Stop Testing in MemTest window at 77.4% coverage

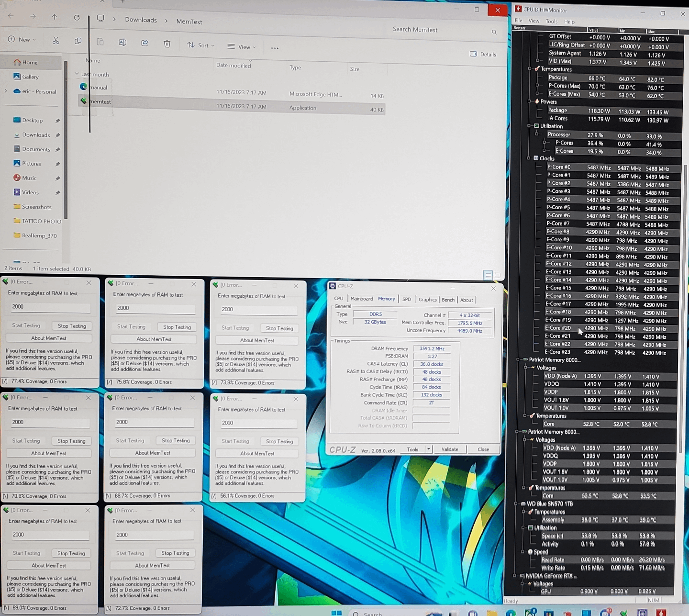point(72,326)
